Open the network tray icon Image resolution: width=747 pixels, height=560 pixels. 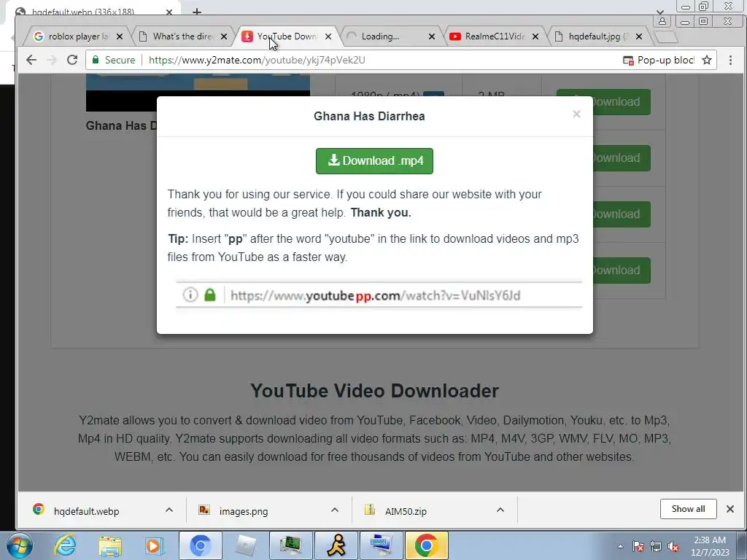(656, 547)
